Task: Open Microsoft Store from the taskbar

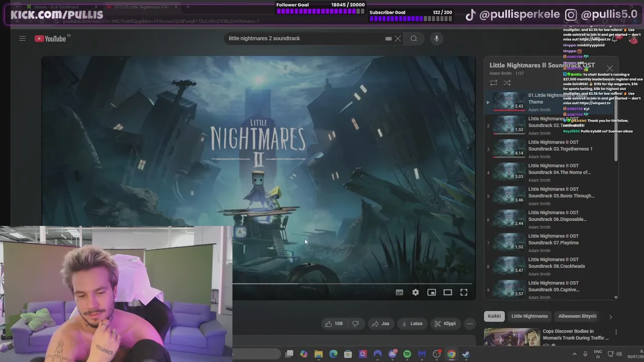Action: 348,354
